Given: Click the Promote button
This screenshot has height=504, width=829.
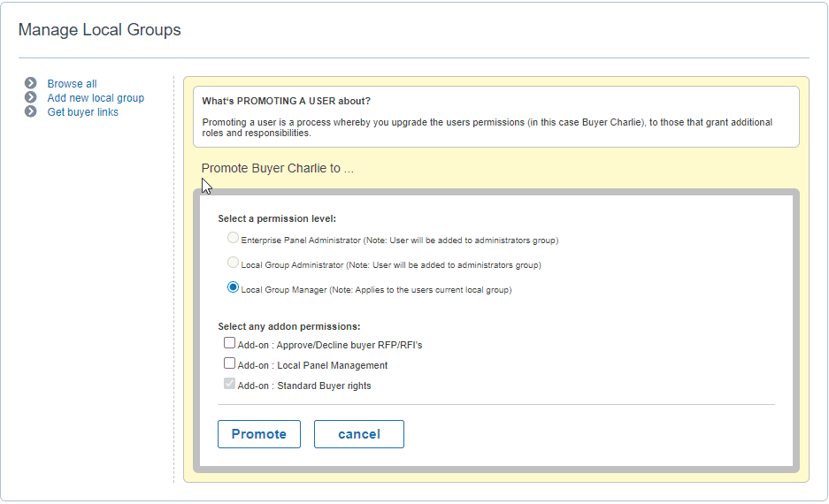Looking at the screenshot, I should [259, 434].
